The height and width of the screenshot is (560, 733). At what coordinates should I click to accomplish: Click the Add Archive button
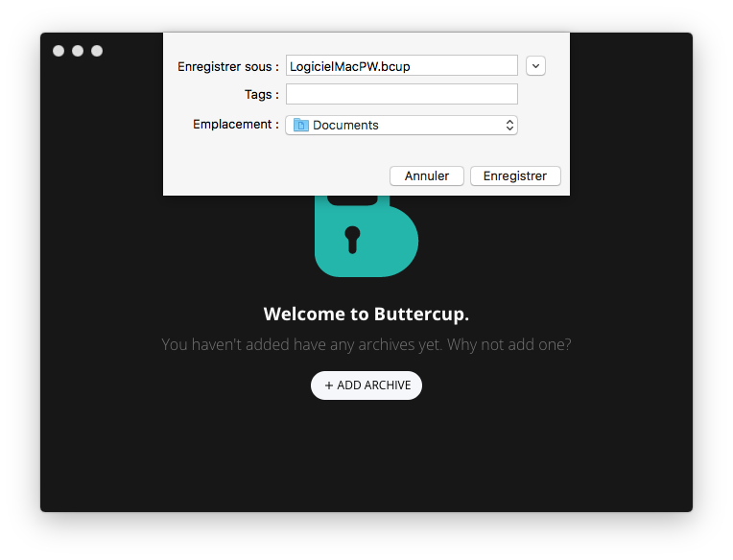(x=366, y=385)
